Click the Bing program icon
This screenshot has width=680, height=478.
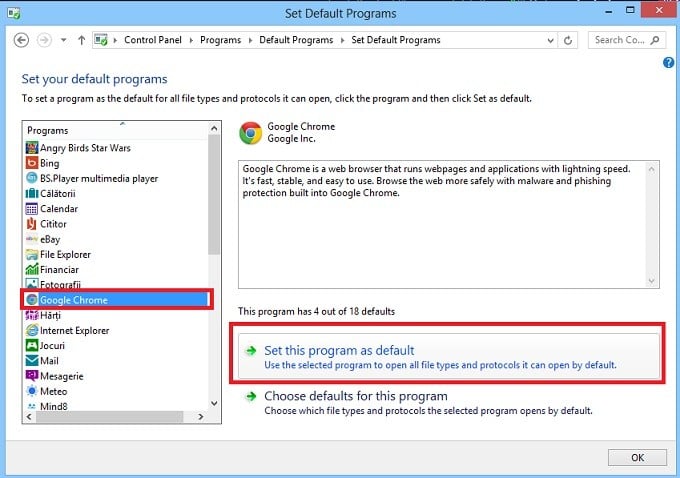[x=32, y=163]
